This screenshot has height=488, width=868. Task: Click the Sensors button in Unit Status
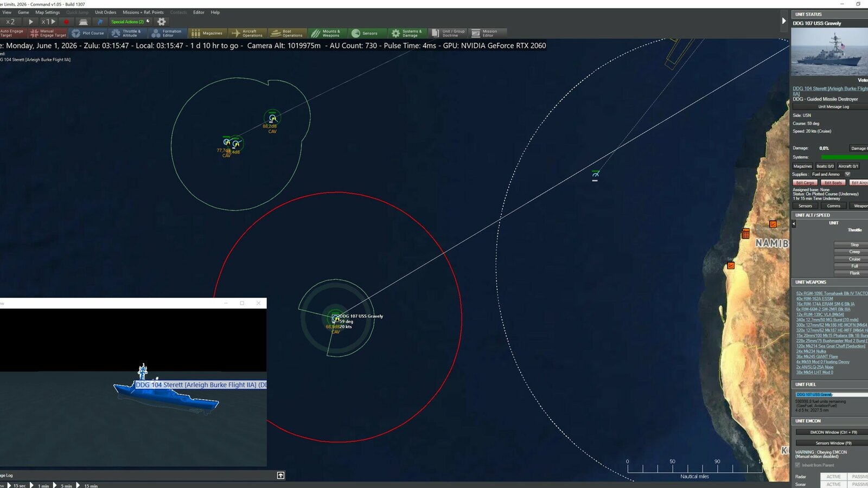pyautogui.click(x=805, y=206)
